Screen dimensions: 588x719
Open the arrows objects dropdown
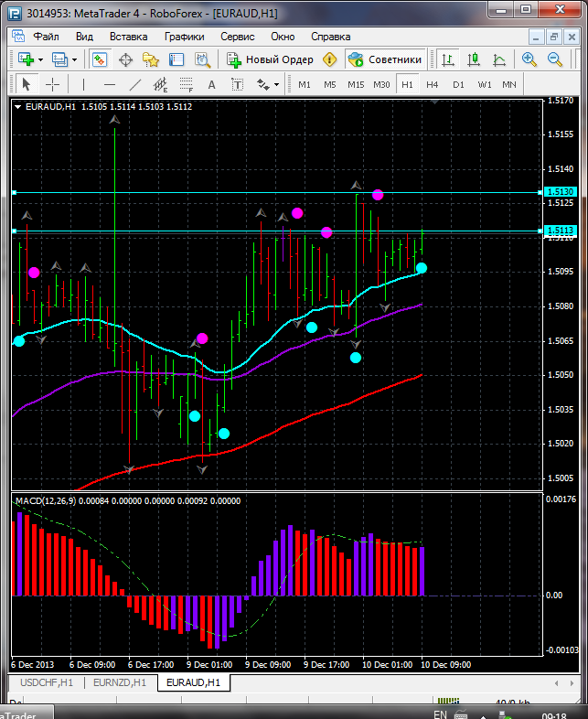click(x=276, y=84)
